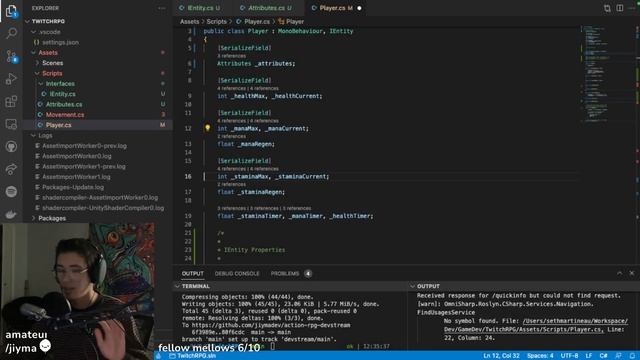Image resolution: width=640 pixels, height=360 pixels.
Task: Open settings.json in the explorer
Action: pos(60,42)
